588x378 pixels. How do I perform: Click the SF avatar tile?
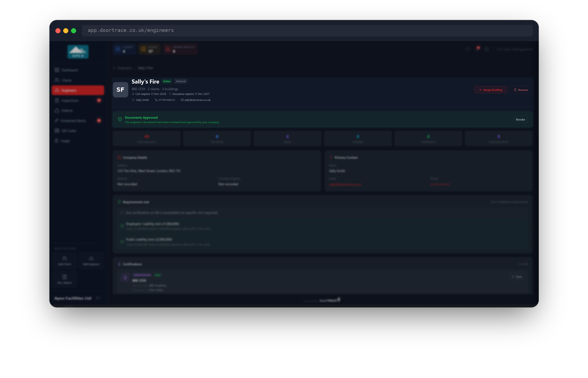pyautogui.click(x=120, y=90)
